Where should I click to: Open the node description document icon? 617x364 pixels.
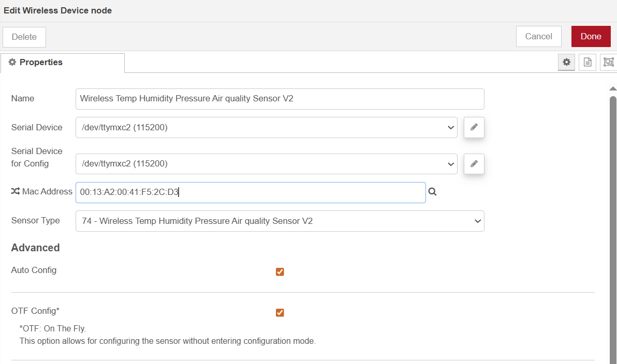[x=587, y=62]
